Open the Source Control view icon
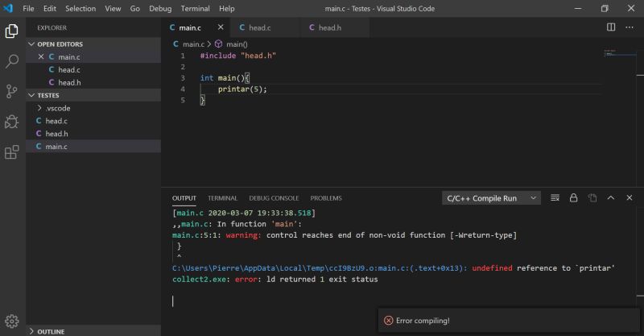 click(11, 91)
